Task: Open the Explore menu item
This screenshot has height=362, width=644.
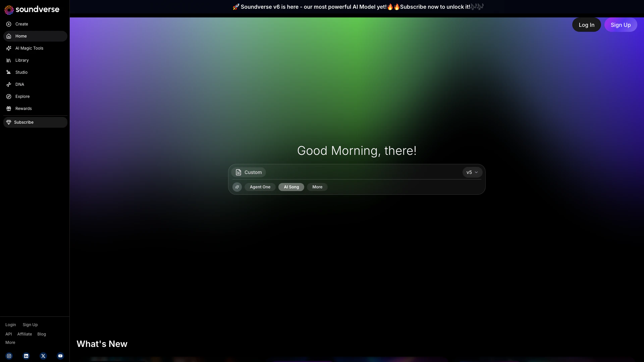Action: (35, 97)
